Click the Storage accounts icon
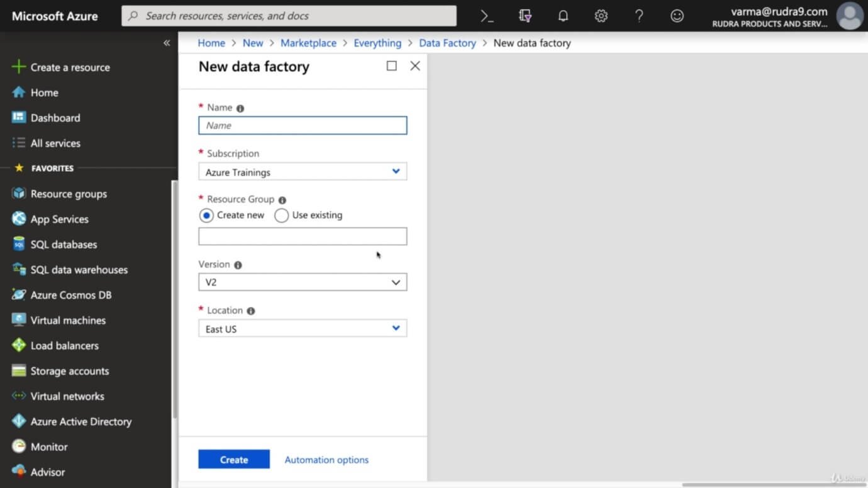 [19, 371]
